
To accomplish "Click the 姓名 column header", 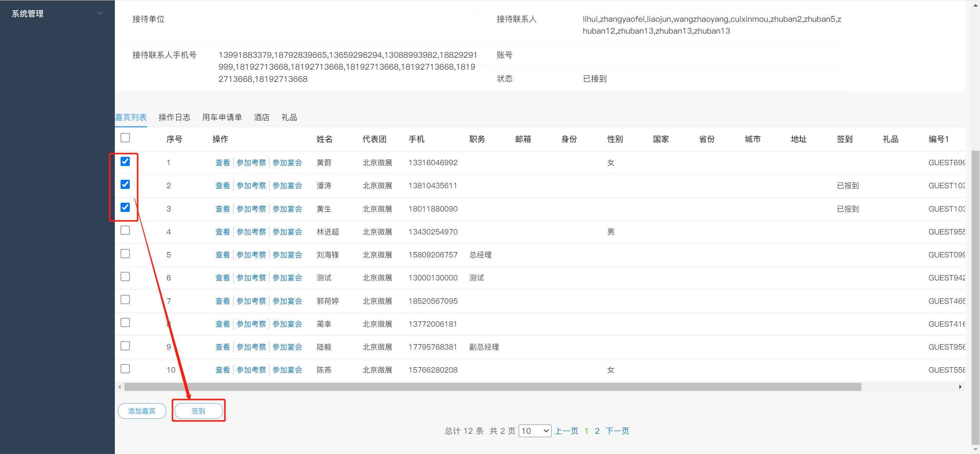I will point(325,139).
